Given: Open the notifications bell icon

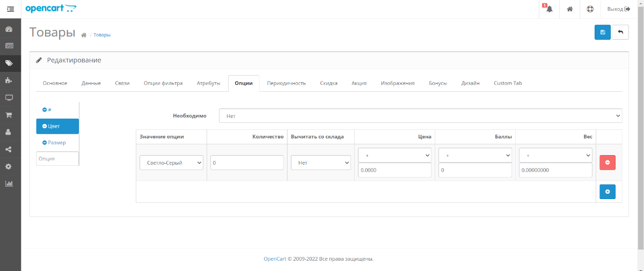Looking at the screenshot, I should pyautogui.click(x=549, y=9).
